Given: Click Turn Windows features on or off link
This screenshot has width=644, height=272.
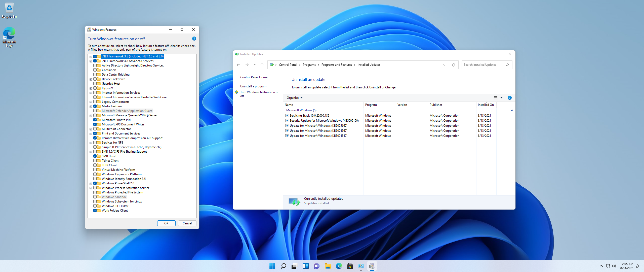Looking at the screenshot, I should [x=259, y=94].
